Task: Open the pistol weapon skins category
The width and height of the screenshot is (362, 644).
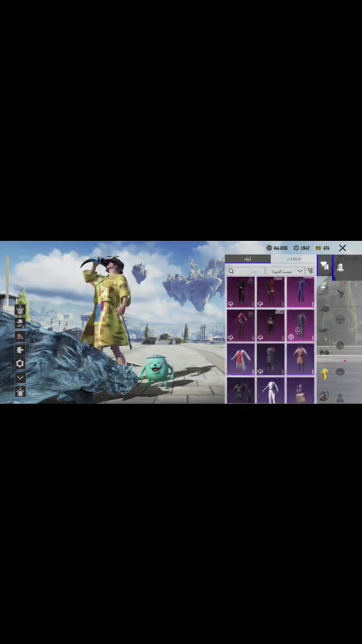Action: point(340,293)
